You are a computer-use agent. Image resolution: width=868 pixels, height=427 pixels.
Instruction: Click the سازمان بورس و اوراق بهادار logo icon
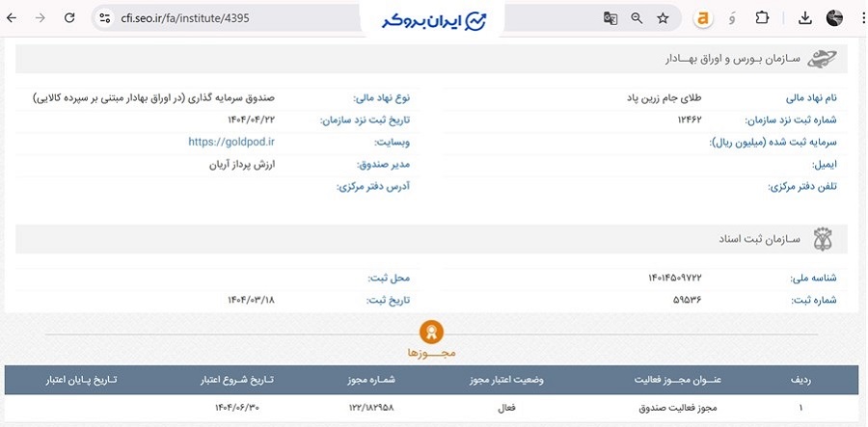pyautogui.click(x=822, y=59)
